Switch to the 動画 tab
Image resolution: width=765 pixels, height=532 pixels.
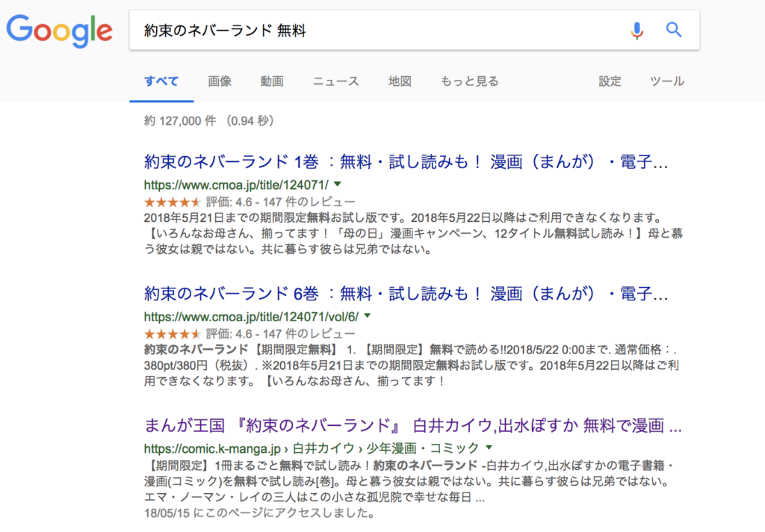tap(272, 81)
